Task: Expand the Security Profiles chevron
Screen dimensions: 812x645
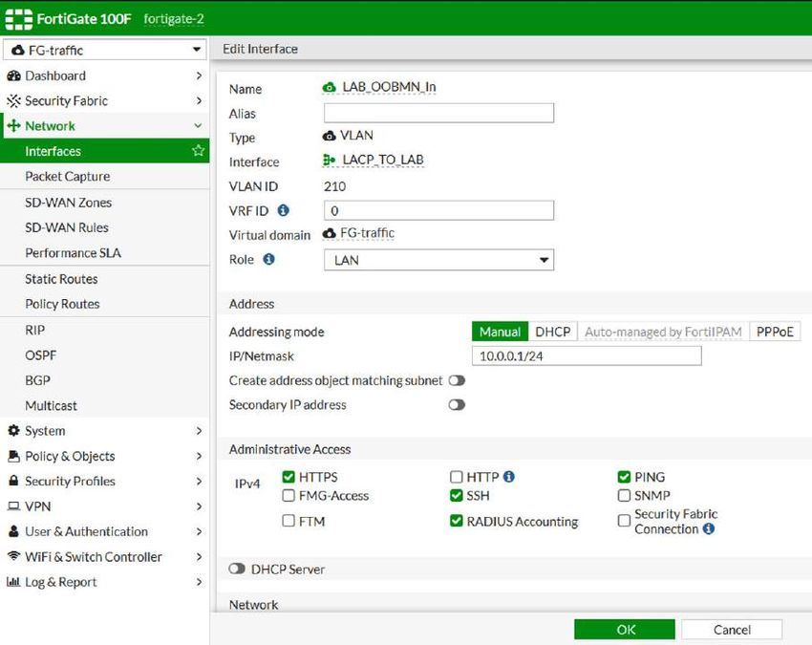Action: tap(199, 481)
